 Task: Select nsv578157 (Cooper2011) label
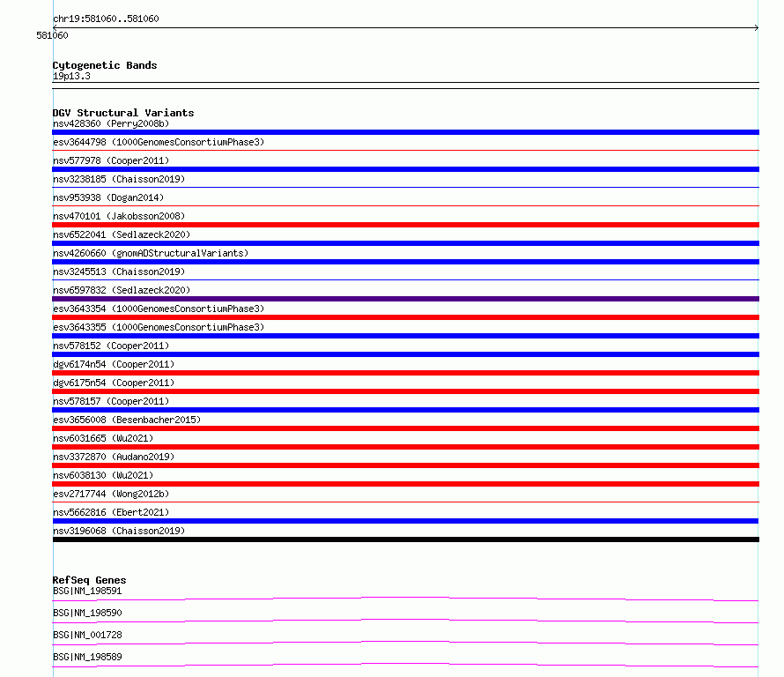click(111, 401)
